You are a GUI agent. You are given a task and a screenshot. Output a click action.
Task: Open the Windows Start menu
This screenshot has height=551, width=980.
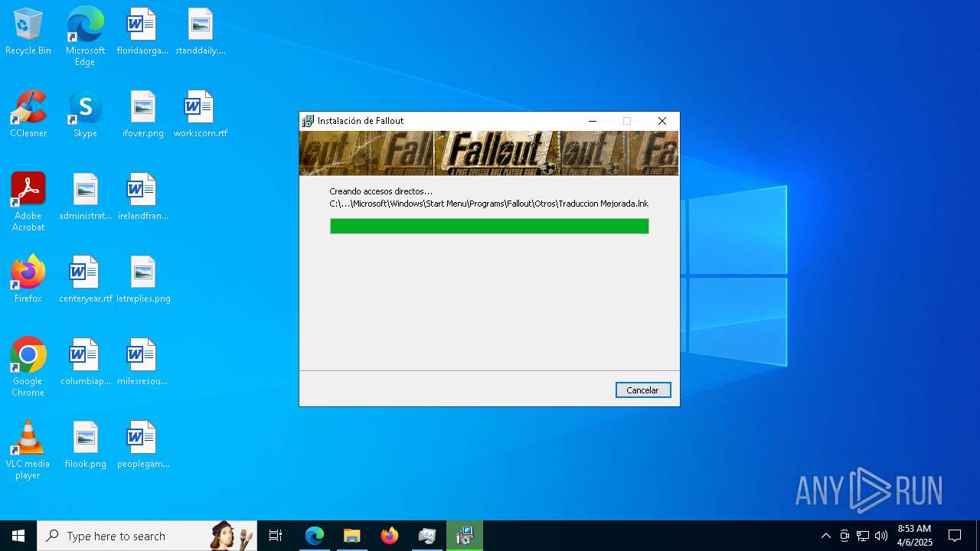[18, 536]
